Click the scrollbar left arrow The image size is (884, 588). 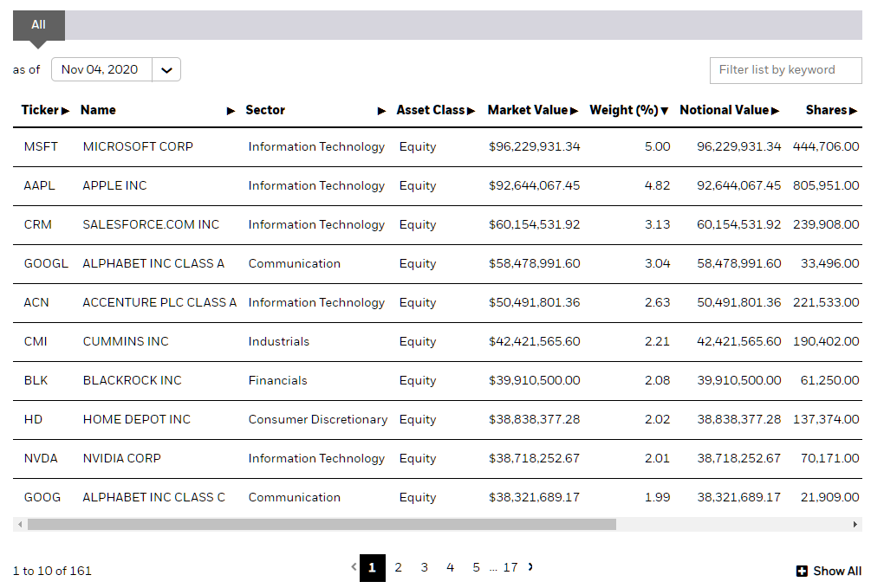tap(20, 525)
